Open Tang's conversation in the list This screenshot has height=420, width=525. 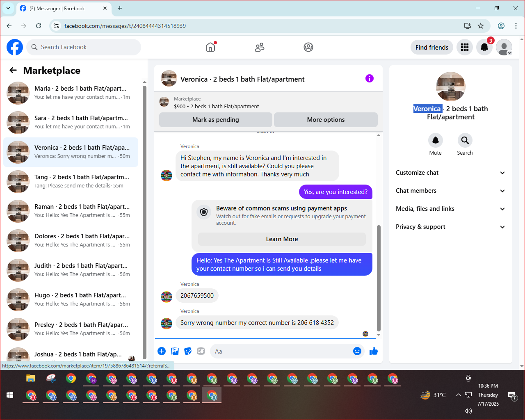71,182
